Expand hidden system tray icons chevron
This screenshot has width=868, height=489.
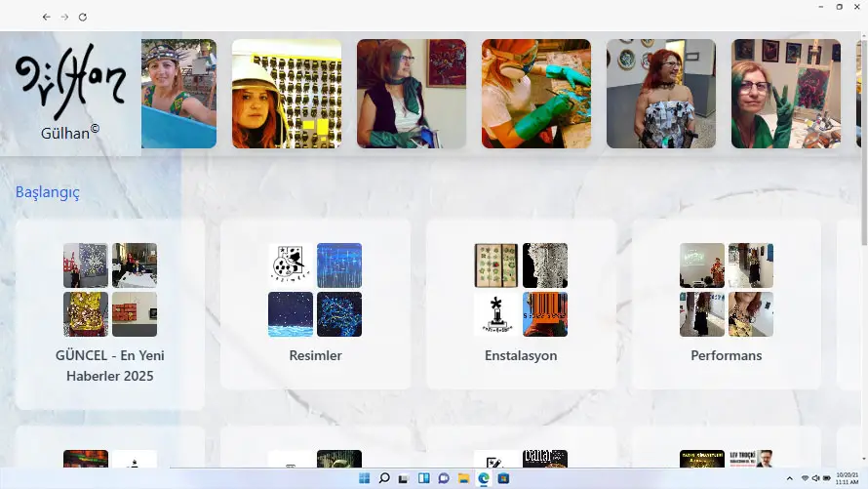790,478
